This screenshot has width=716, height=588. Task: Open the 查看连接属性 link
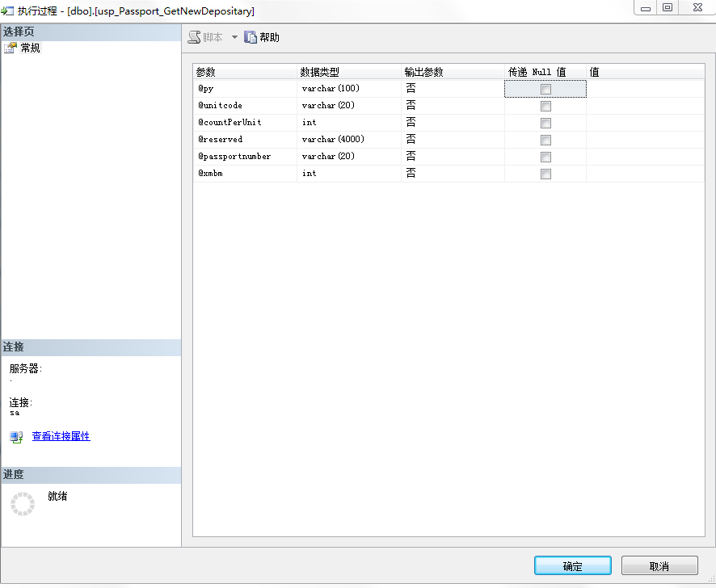pyautogui.click(x=61, y=436)
